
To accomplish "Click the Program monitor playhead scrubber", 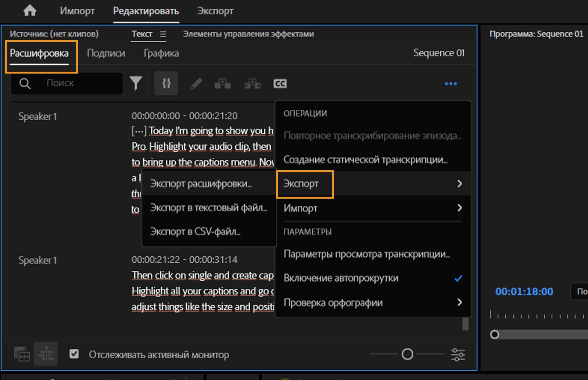I will pyautogui.click(x=495, y=334).
